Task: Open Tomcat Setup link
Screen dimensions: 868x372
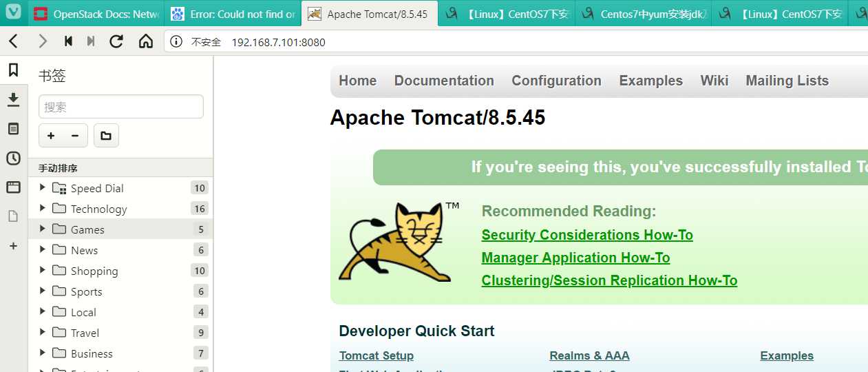Action: (377, 355)
